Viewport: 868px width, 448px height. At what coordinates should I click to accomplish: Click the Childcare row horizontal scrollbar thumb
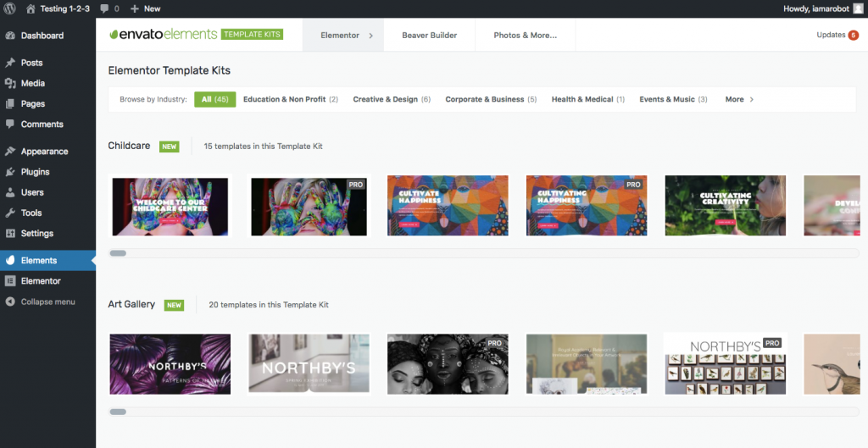(x=118, y=253)
